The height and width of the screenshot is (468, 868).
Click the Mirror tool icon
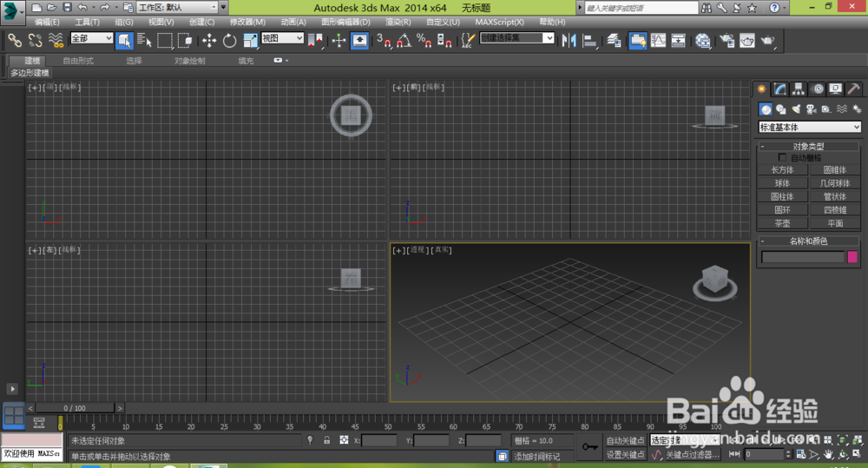coord(570,40)
